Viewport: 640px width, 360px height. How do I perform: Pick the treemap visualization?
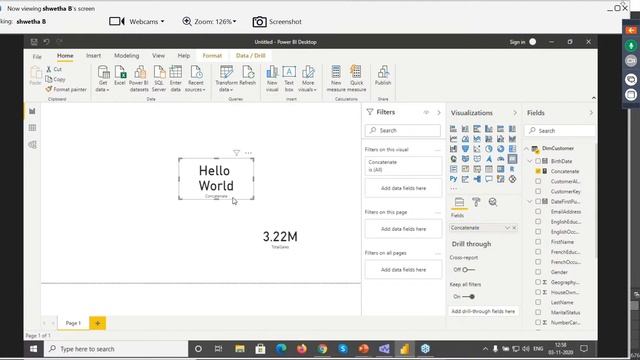pyautogui.click(x=512, y=149)
